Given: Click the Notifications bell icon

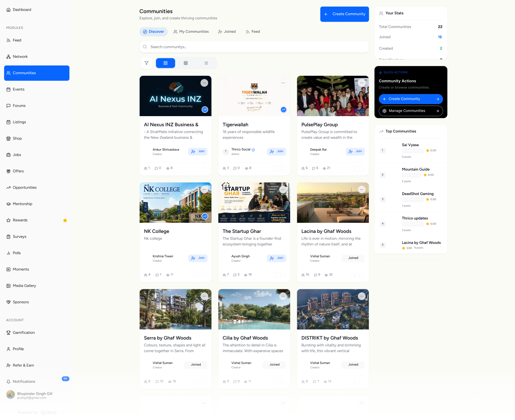Looking at the screenshot, I should (x=9, y=382).
